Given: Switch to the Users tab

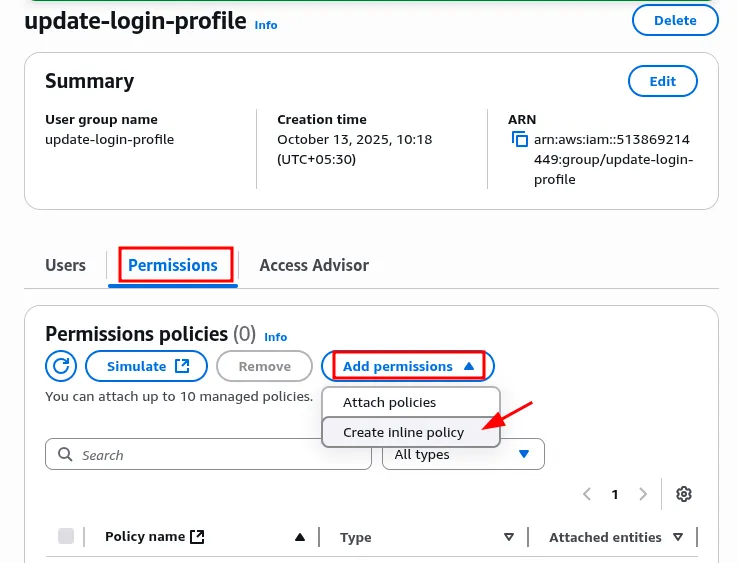Looking at the screenshot, I should (65, 265).
